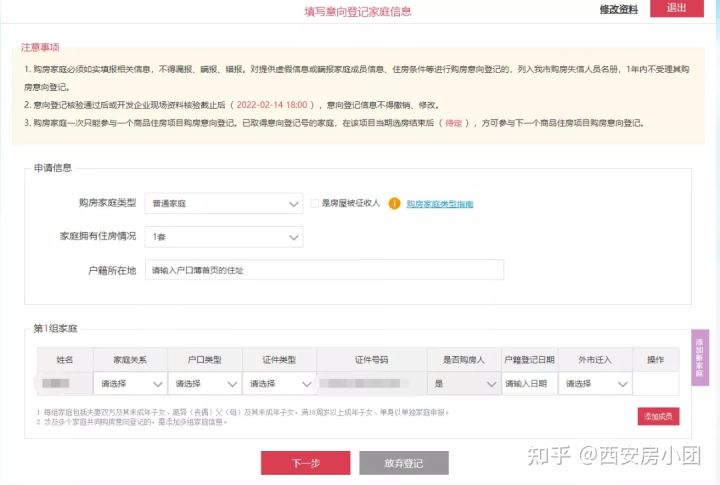Screen dimensions: 720x485
Task: Click the 姓名 column header
Action: point(65,360)
